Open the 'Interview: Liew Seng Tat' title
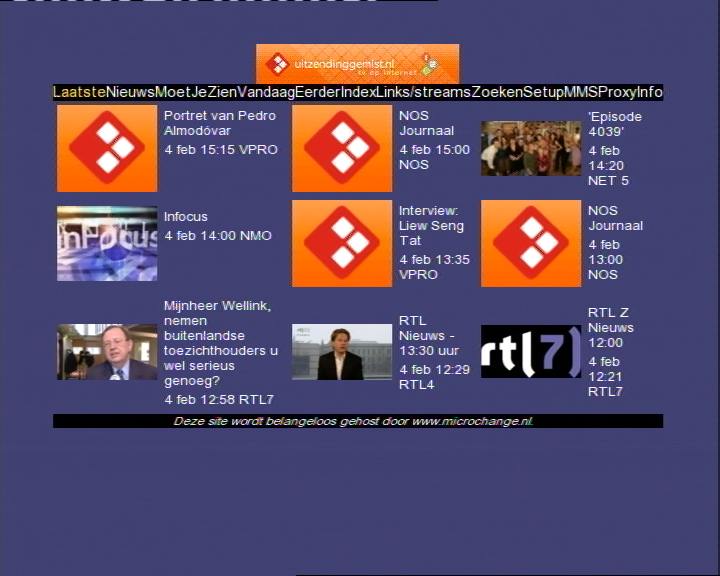 pyautogui.click(x=431, y=226)
